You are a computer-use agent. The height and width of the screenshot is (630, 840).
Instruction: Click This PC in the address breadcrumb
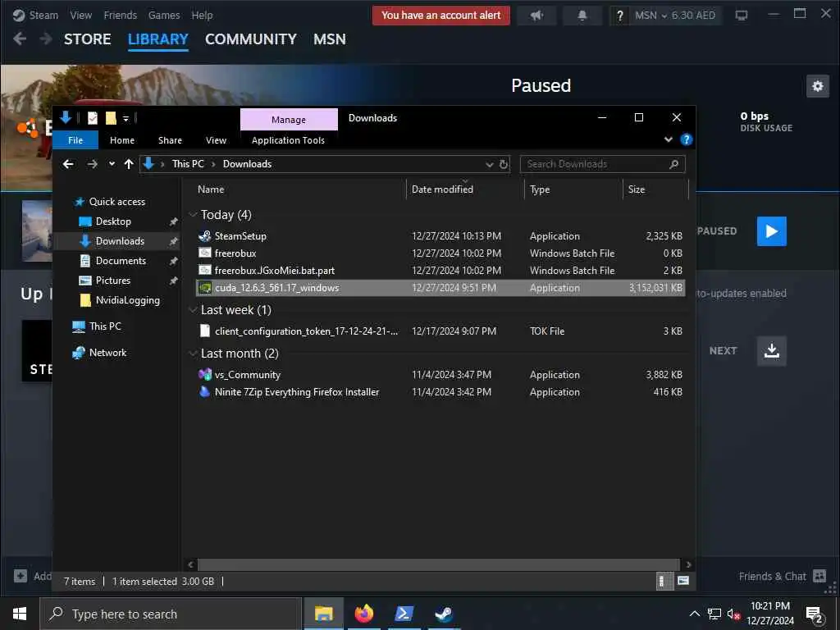click(x=188, y=164)
